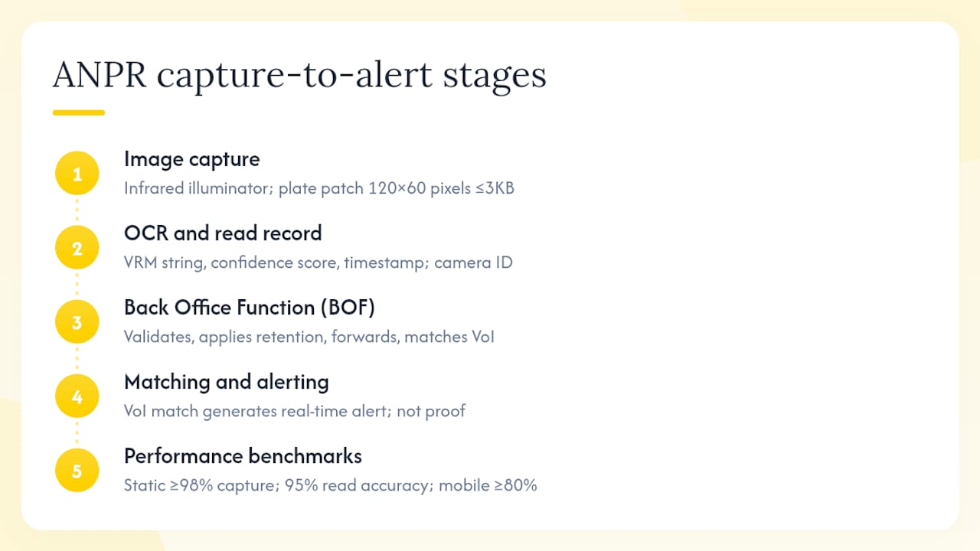Select the Back Office Function (BOF) heading
This screenshot has width=980, height=551.
point(250,308)
